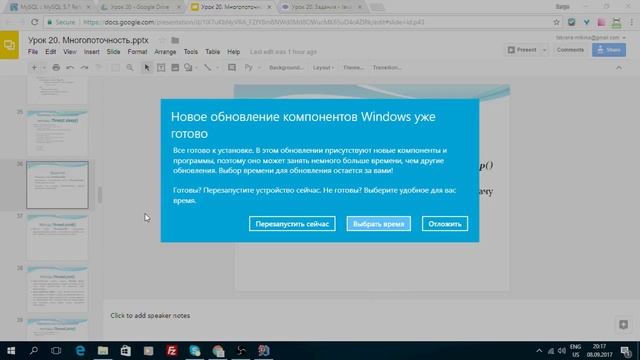Viewport: 640px width, 360px height.
Task: Open the Arrange menu
Action: 165,52
